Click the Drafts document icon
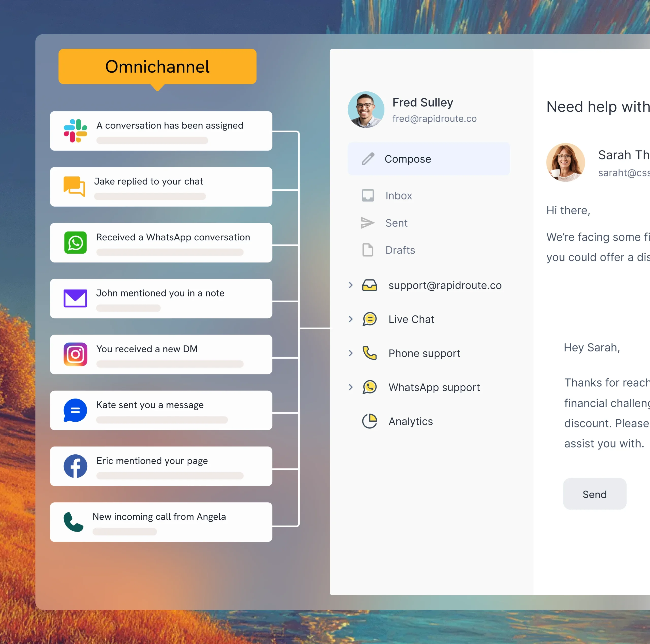Viewport: 650px width, 644px height. tap(368, 250)
